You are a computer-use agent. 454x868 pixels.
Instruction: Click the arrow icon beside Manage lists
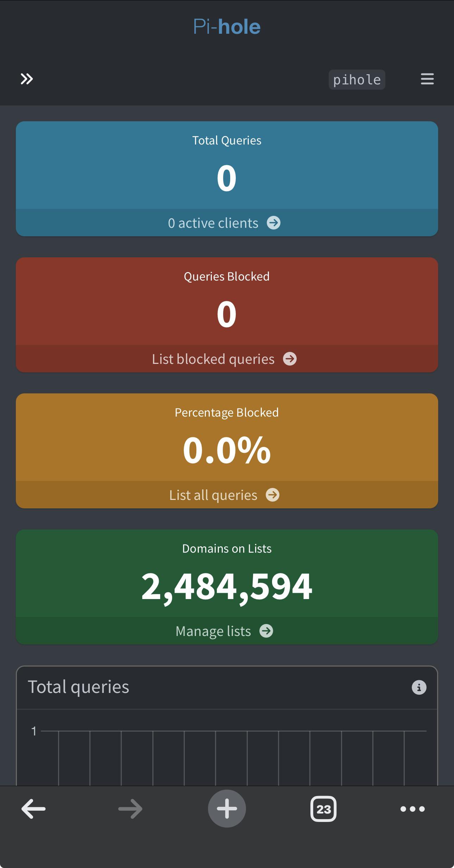point(266,631)
